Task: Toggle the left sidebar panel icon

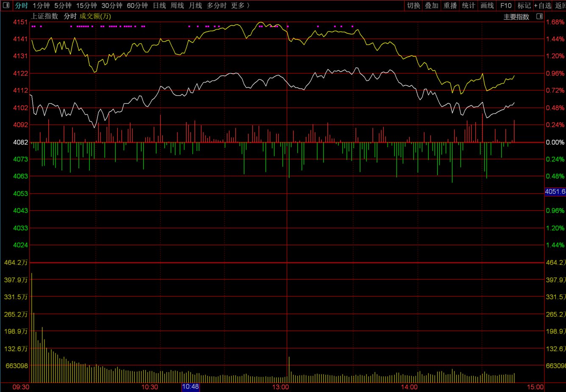Action: (6, 6)
